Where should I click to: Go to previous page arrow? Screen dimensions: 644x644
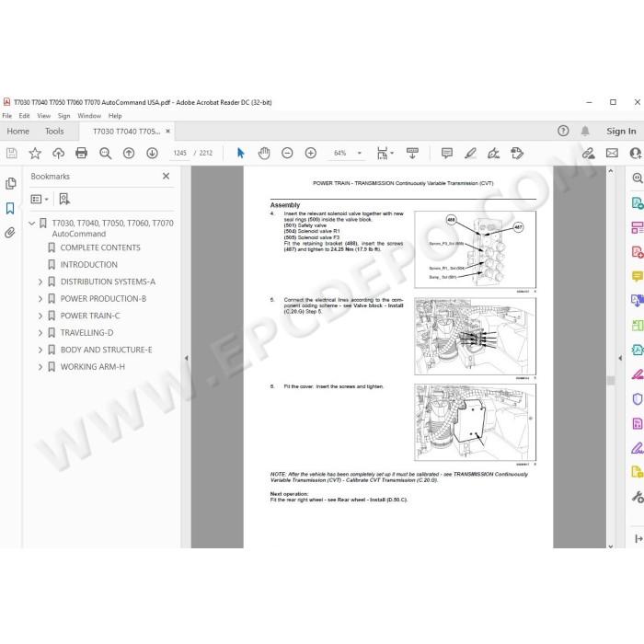(x=129, y=154)
